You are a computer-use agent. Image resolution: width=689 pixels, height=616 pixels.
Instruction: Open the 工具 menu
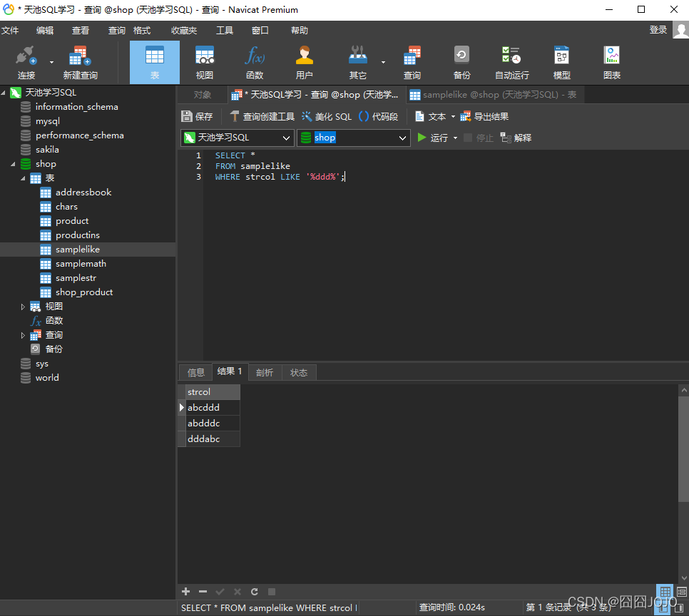(225, 31)
